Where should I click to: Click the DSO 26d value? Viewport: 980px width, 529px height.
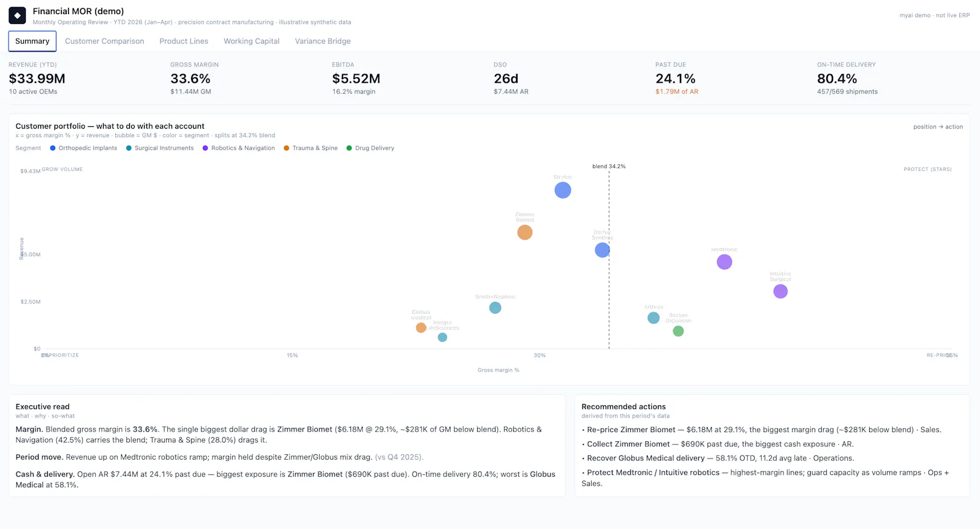506,78
